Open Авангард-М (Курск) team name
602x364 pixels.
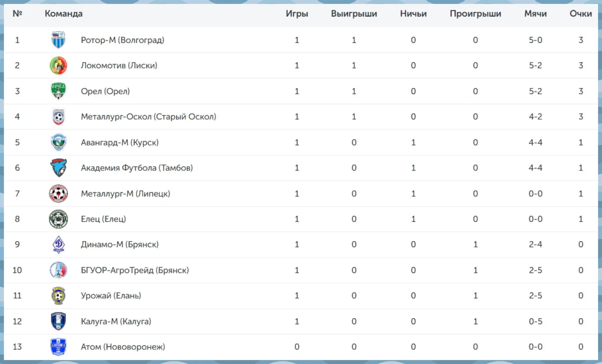[x=120, y=143]
